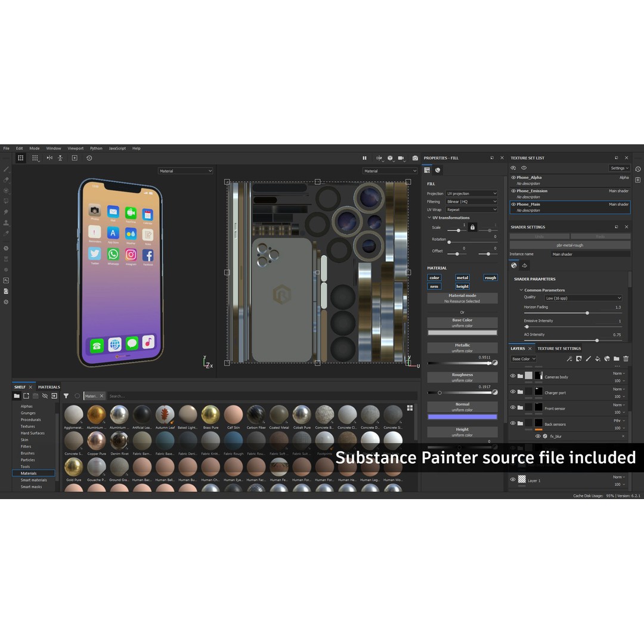Screen dimensions: 644x644
Task: Click the add mask icon in Layers toolbar
Action: [x=578, y=359]
